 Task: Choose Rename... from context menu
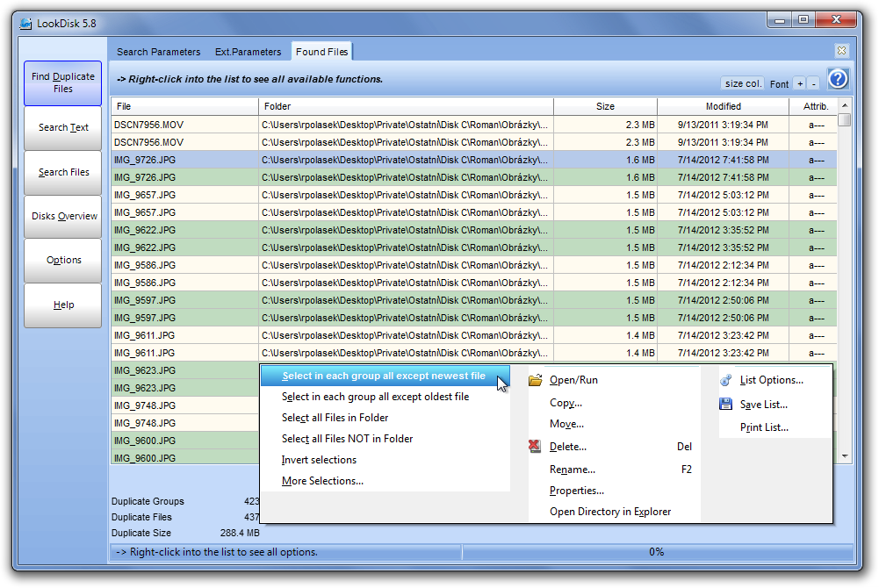point(614,470)
